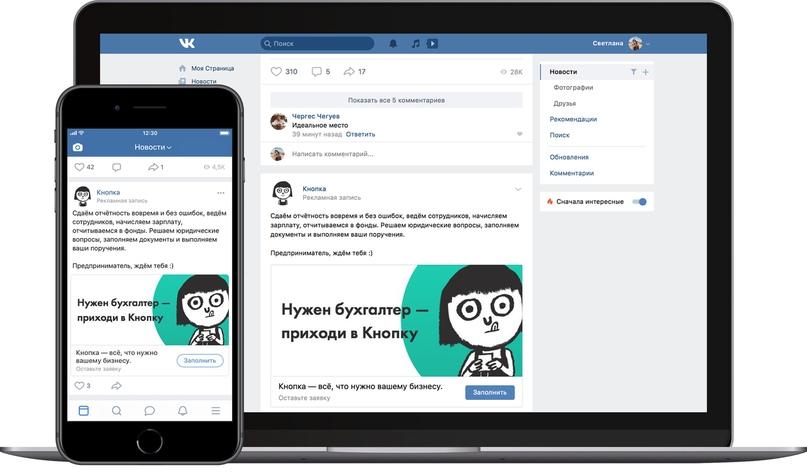Image resolution: width=807 pixels, height=473 pixels.
Task: Click the home icon beside Моя Страница
Action: [182, 68]
